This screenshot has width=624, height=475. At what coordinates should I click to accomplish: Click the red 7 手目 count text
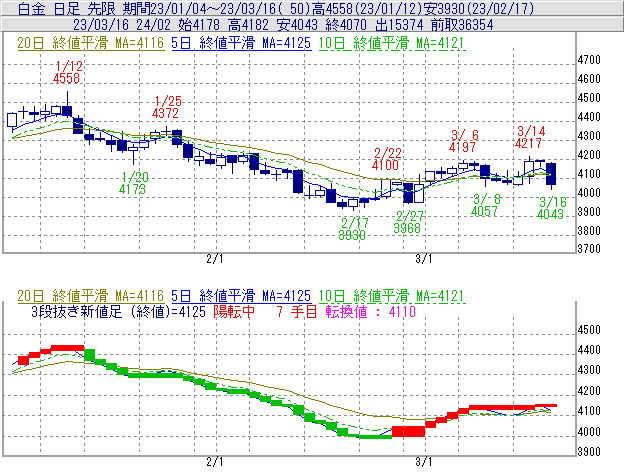tap(297, 311)
